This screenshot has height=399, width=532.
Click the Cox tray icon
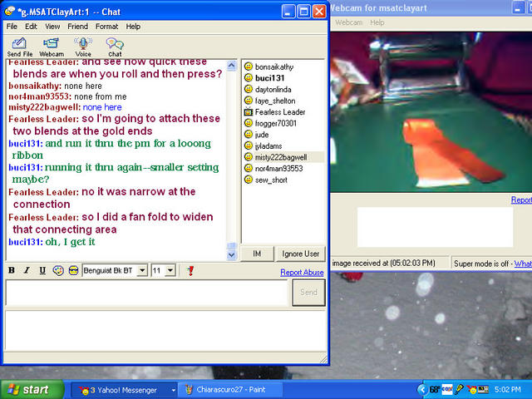pos(447,389)
